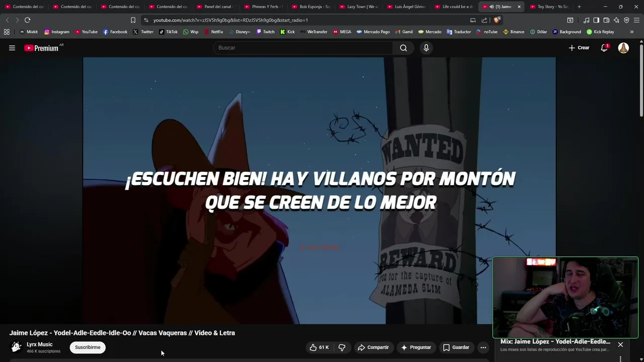Open the account avatar menu
The image size is (644, 362).
(x=623, y=48)
